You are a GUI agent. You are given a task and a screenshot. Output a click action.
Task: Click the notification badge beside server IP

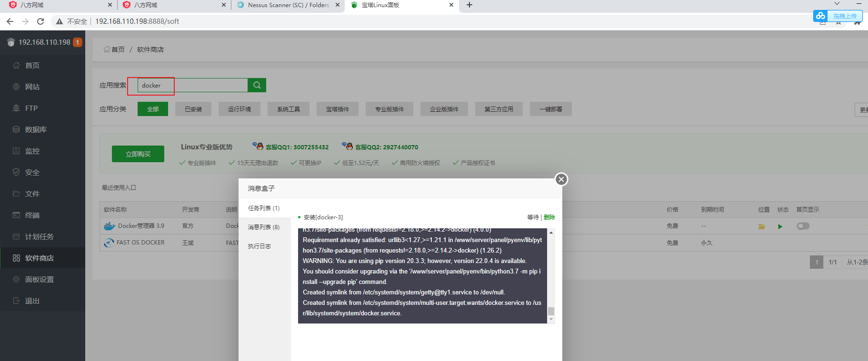pyautogui.click(x=78, y=42)
